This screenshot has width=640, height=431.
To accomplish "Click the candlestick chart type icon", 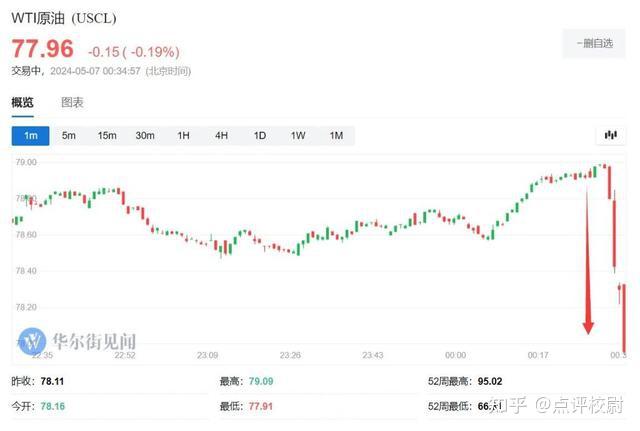I will point(611,135).
